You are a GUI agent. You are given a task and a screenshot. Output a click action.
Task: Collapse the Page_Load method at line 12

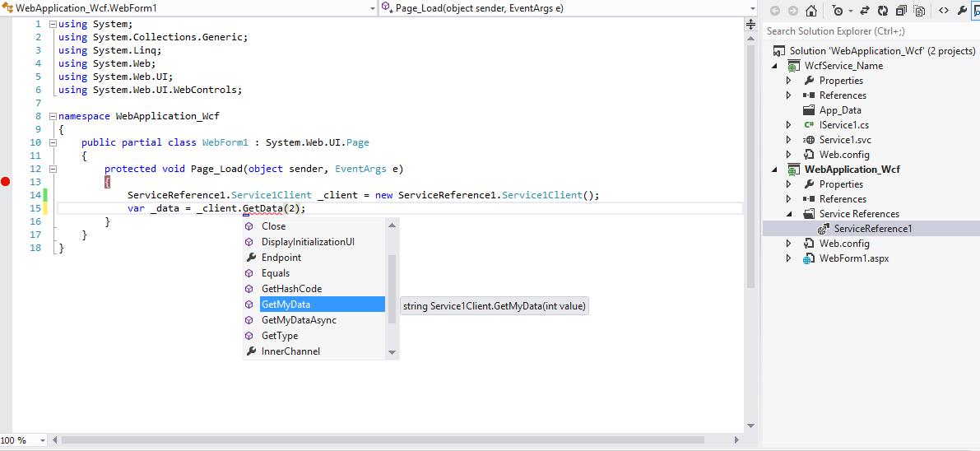(x=53, y=169)
